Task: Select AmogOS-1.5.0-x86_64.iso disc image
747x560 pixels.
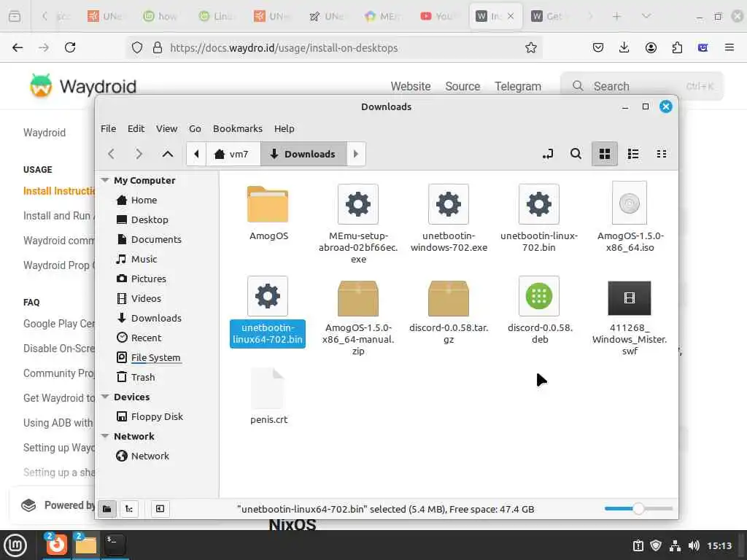Action: pyautogui.click(x=630, y=217)
